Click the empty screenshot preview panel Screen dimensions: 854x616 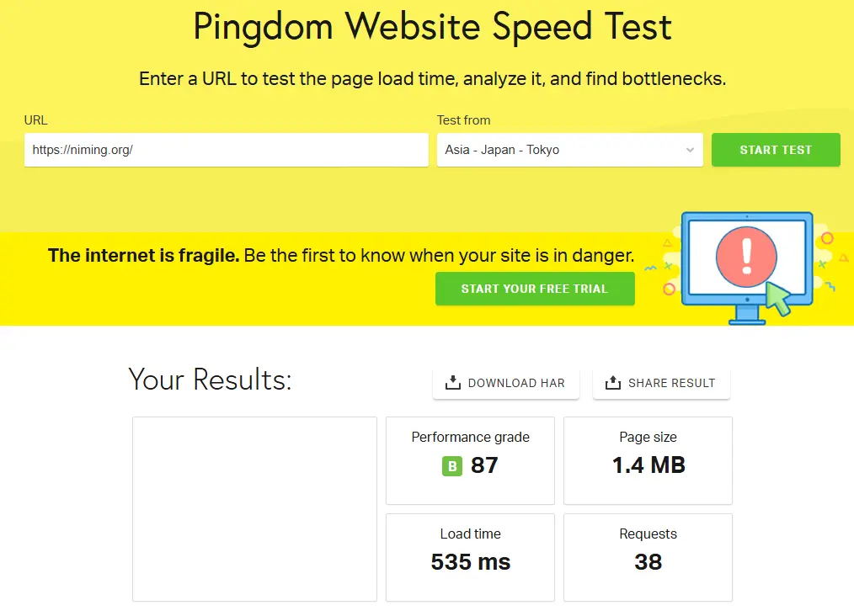[254, 509]
